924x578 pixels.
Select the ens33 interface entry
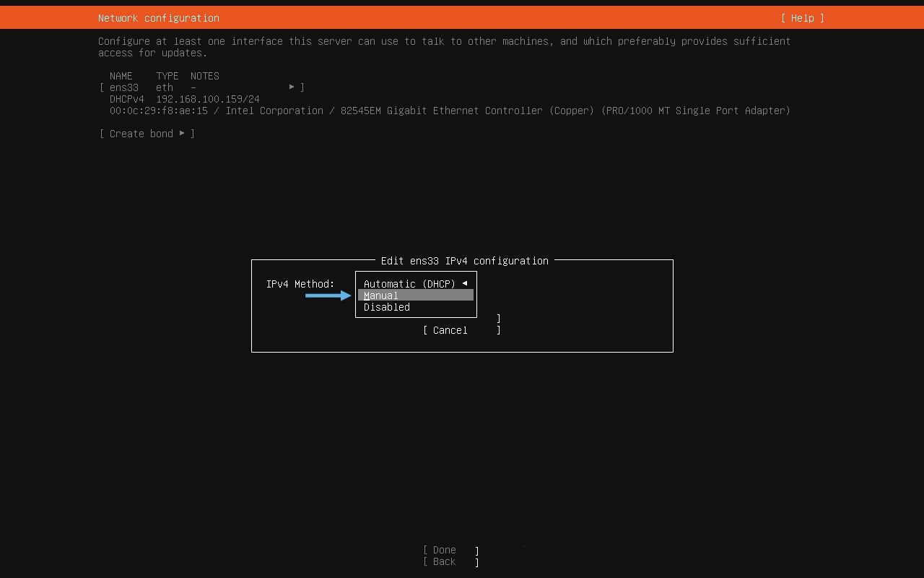click(x=123, y=87)
